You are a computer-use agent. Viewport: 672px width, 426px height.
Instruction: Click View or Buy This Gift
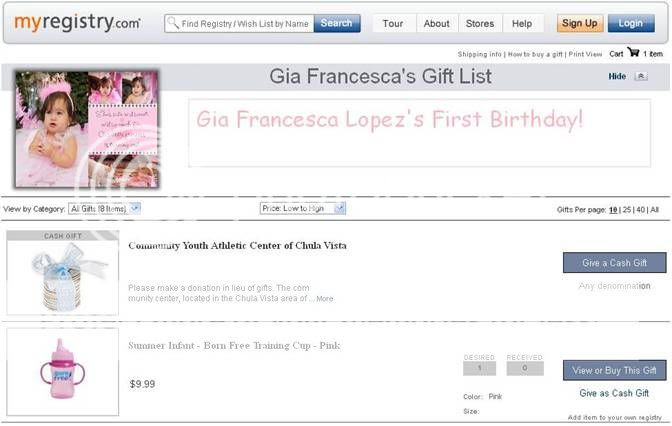click(x=615, y=370)
